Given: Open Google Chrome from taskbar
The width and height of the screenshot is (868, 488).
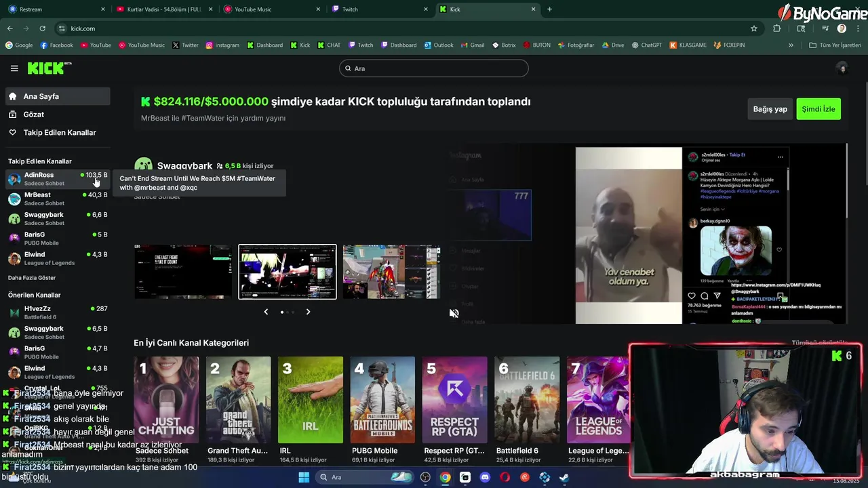Looking at the screenshot, I should (445, 477).
